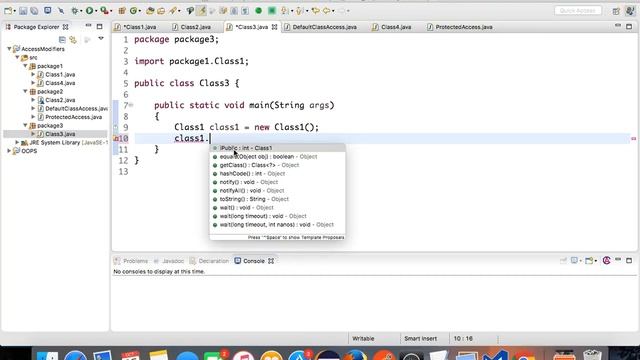Open the Debug configurations dropdown arrow

(81, 11)
